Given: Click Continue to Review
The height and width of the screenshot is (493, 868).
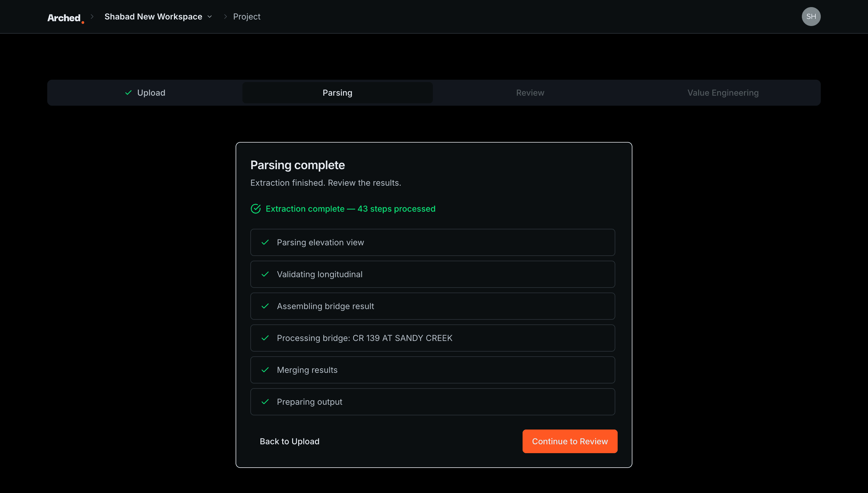Looking at the screenshot, I should point(570,441).
